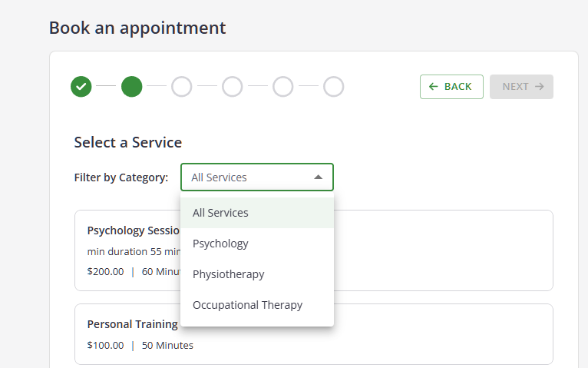Viewport: 588px width, 368px height.
Task: Click the $100.00 50 Minutes price line
Action: pos(140,346)
